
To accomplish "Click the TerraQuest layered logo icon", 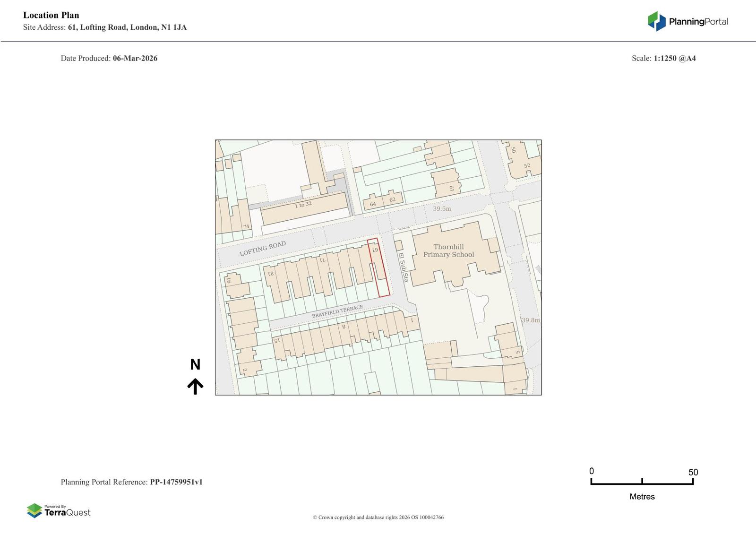I will click(34, 510).
